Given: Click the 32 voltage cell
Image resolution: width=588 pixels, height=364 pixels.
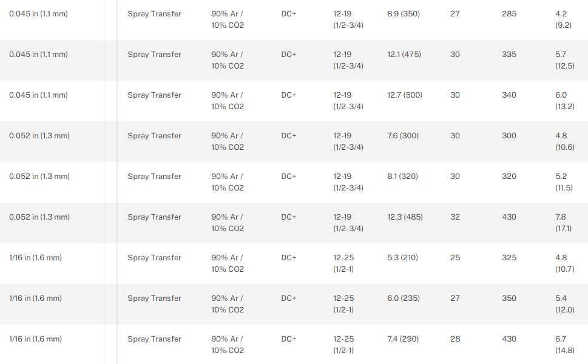Looking at the screenshot, I should pos(455,217).
